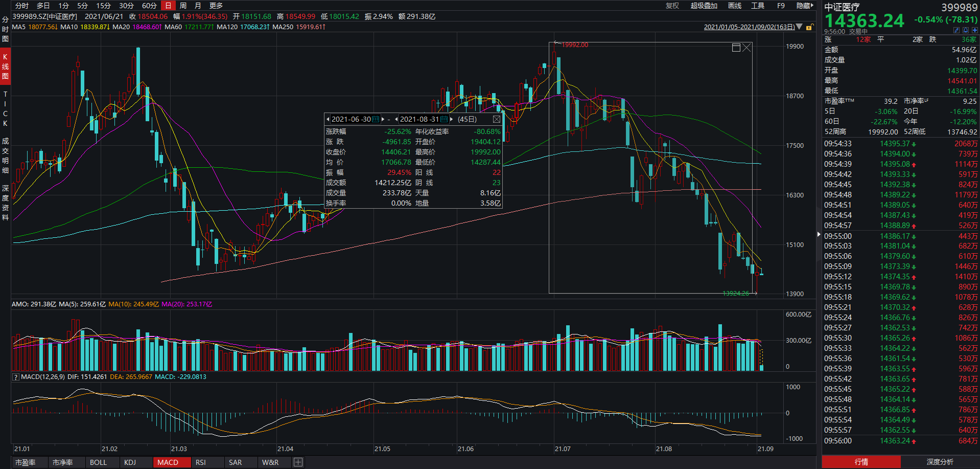This screenshot has height=469, width=980.
Task: Step the start date 2021-06-30 backward
Action: pyautogui.click(x=328, y=119)
